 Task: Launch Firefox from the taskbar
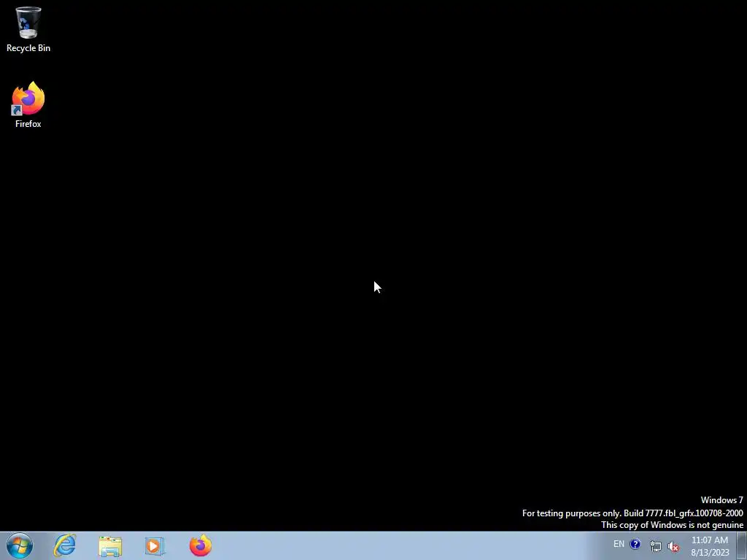201,545
